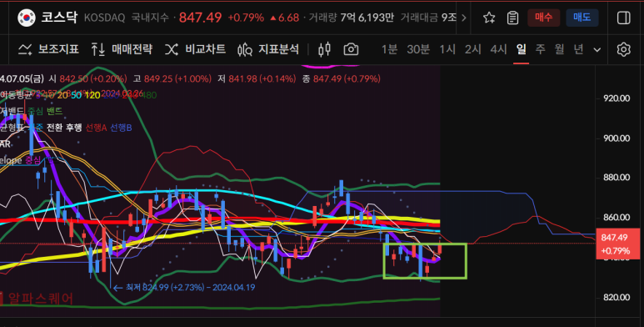Select the 1분 timeframe
The height and width of the screenshot is (327, 644).
click(x=389, y=49)
